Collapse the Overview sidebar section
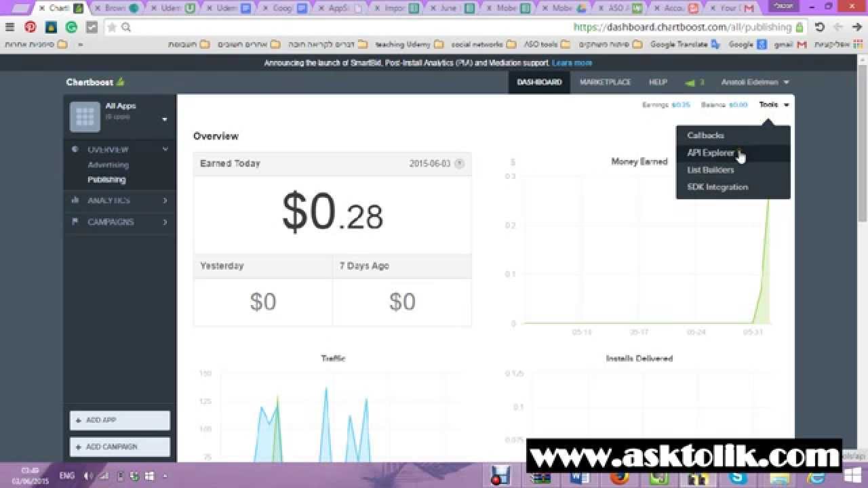 click(165, 149)
